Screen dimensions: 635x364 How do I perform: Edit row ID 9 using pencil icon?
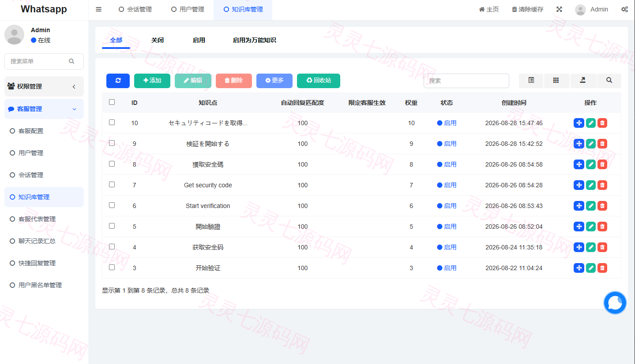pyautogui.click(x=591, y=144)
